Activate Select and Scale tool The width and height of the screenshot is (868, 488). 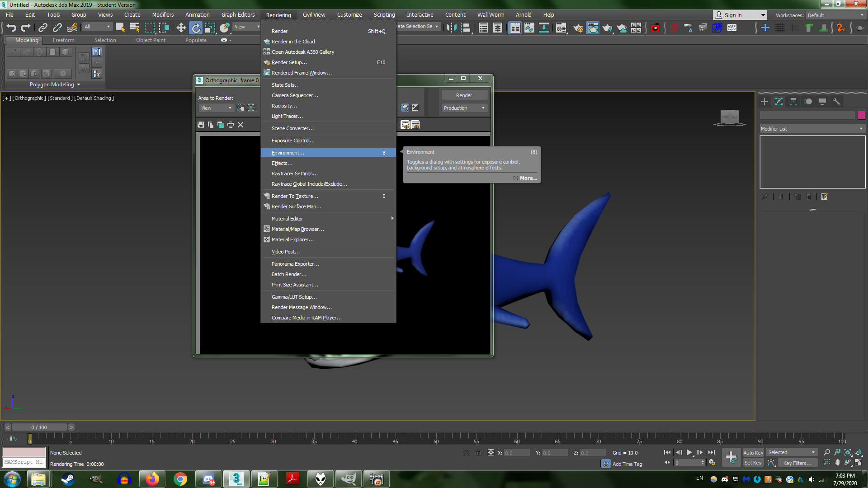click(210, 28)
